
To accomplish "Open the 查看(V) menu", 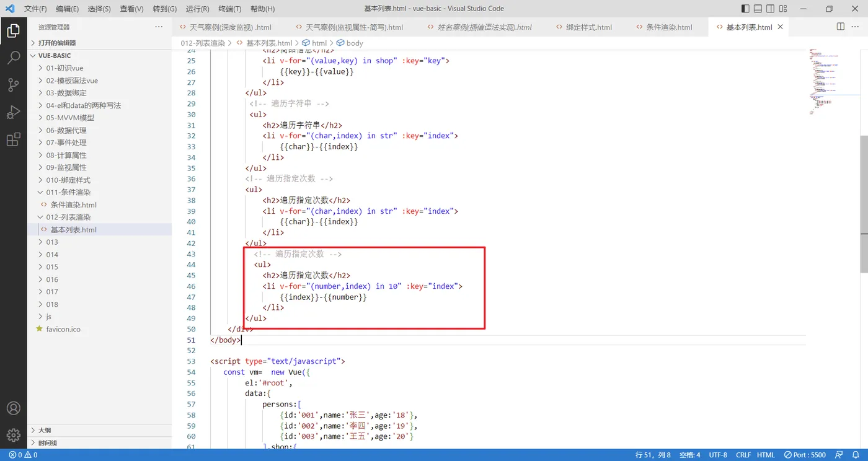I will [x=131, y=9].
